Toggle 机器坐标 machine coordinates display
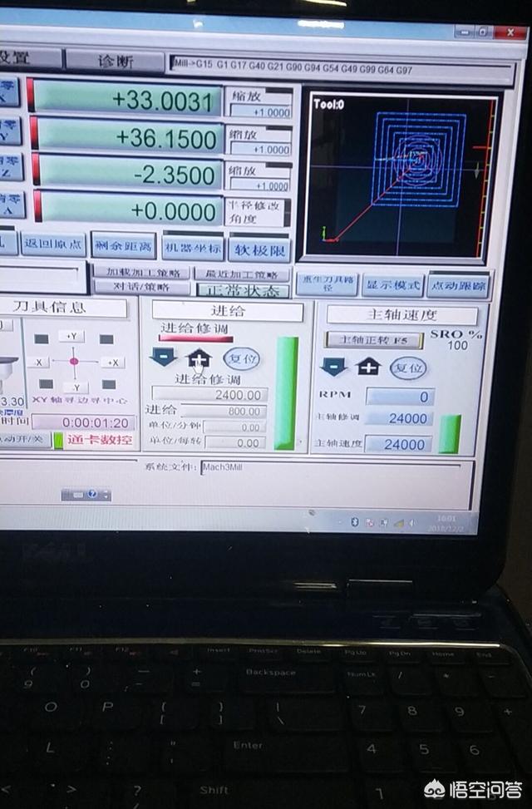 point(193,248)
